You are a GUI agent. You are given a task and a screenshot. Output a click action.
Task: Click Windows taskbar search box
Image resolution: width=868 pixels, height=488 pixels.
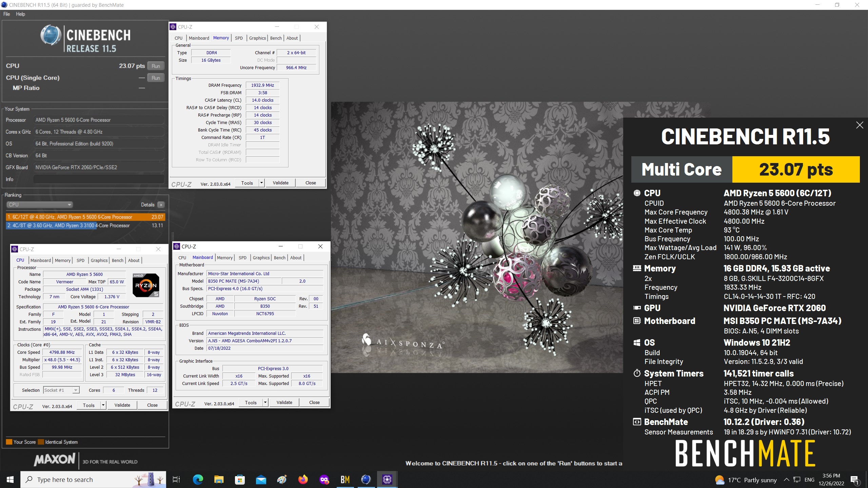click(x=93, y=480)
